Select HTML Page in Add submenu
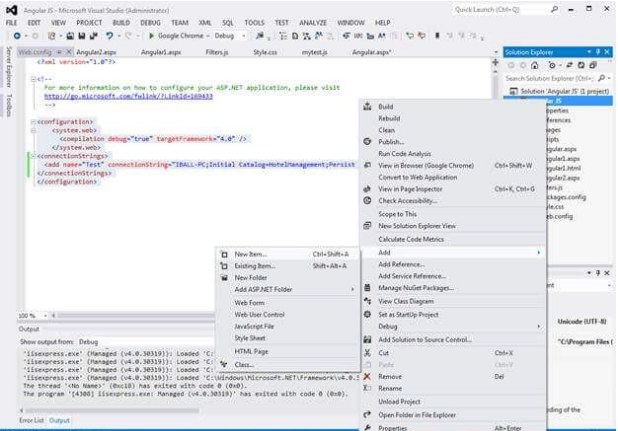The width and height of the screenshot is (618, 431). (251, 351)
